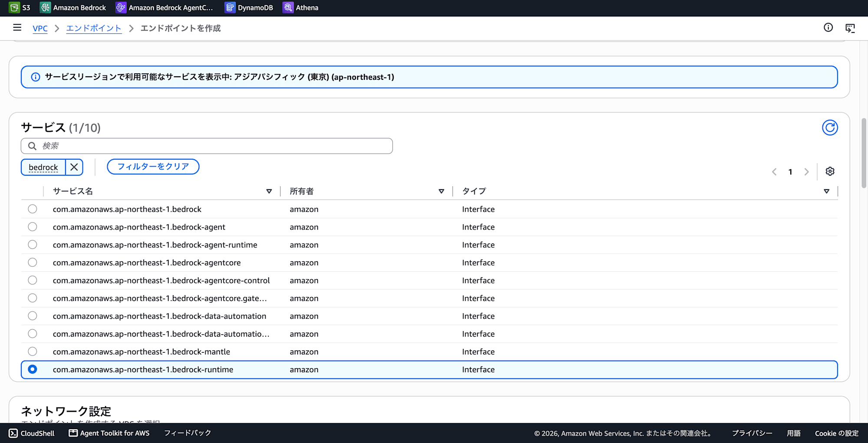The width and height of the screenshot is (868, 443).
Task: Sort by タイプ column arrow
Action: (826, 191)
